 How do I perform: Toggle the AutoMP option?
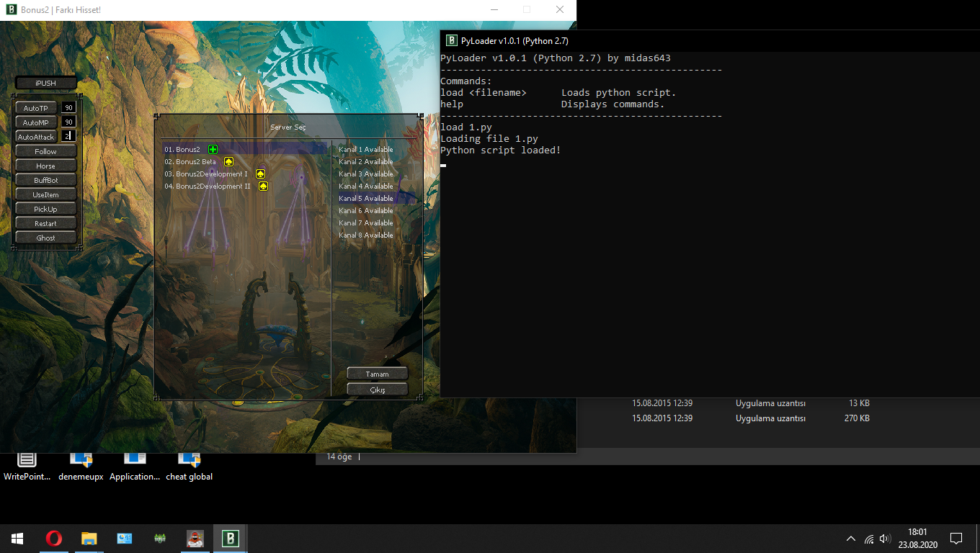[x=36, y=122]
